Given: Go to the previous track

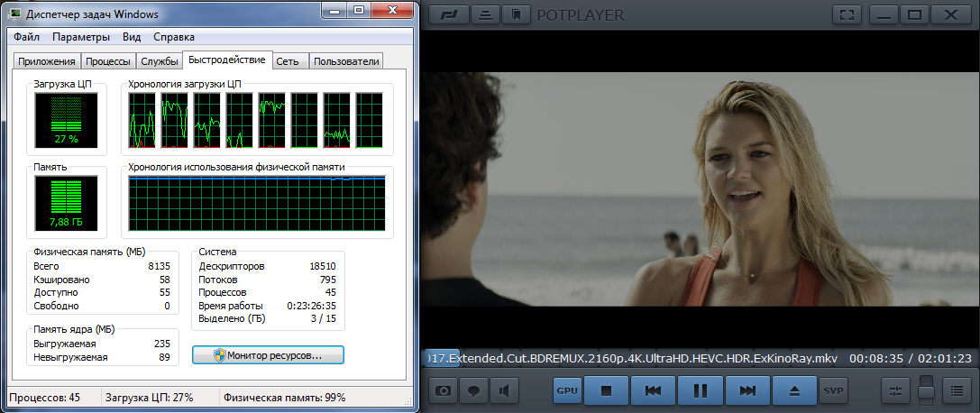Looking at the screenshot, I should (654, 390).
